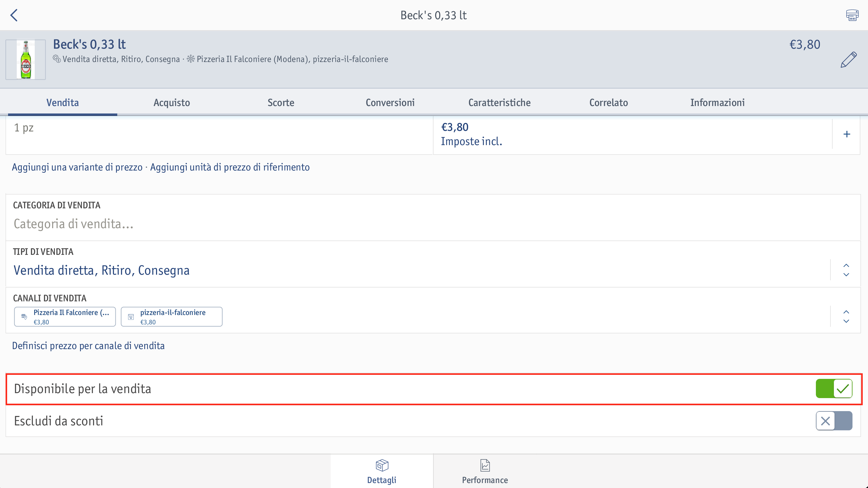Viewport: 868px width, 488px height.
Task: Select Pizzeria Il Falconiere channel chip
Action: pyautogui.click(x=65, y=317)
